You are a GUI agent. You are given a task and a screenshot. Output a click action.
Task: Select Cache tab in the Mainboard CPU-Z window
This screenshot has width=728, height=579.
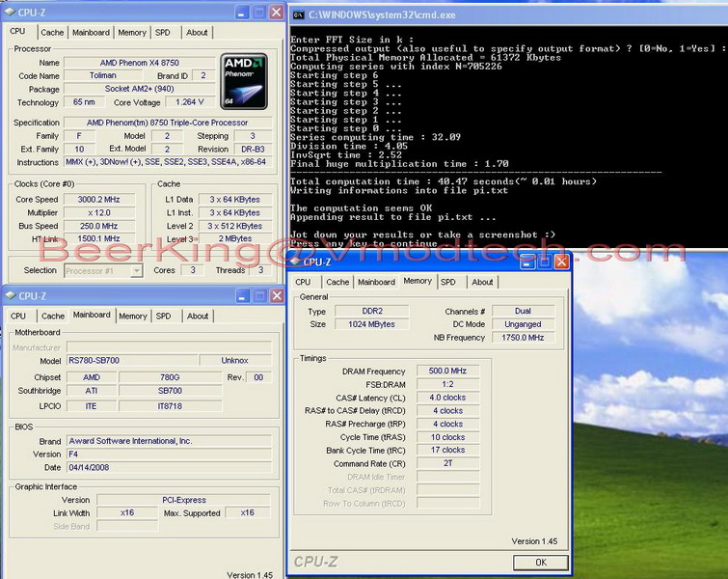pyautogui.click(x=53, y=316)
